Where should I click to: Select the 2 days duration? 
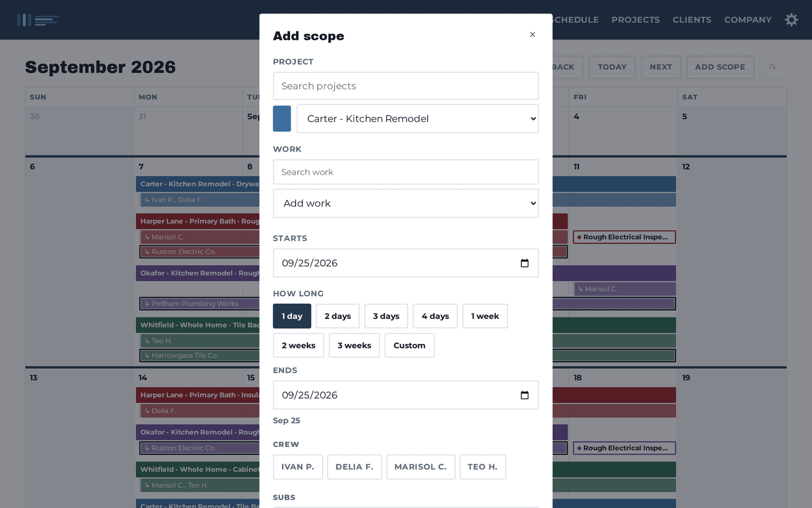pos(338,316)
